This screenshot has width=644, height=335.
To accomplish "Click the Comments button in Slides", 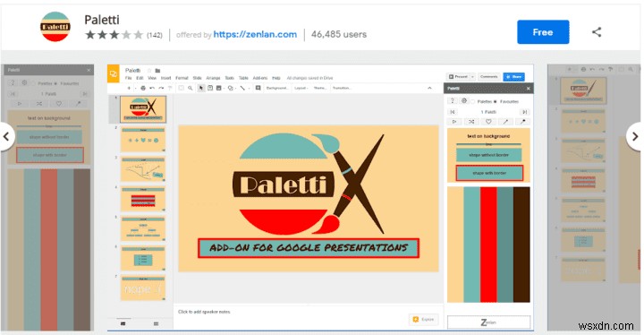I will 488,77.
